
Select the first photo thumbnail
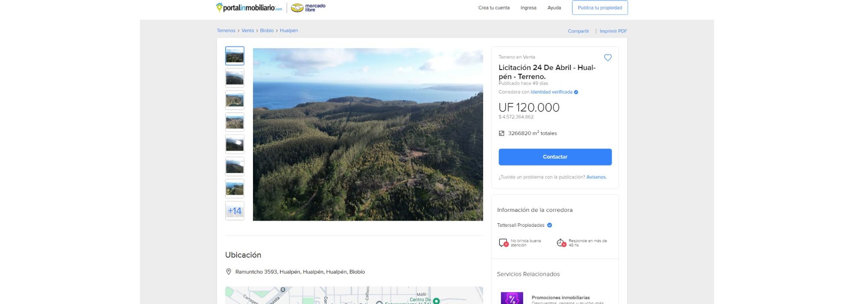pos(235,56)
